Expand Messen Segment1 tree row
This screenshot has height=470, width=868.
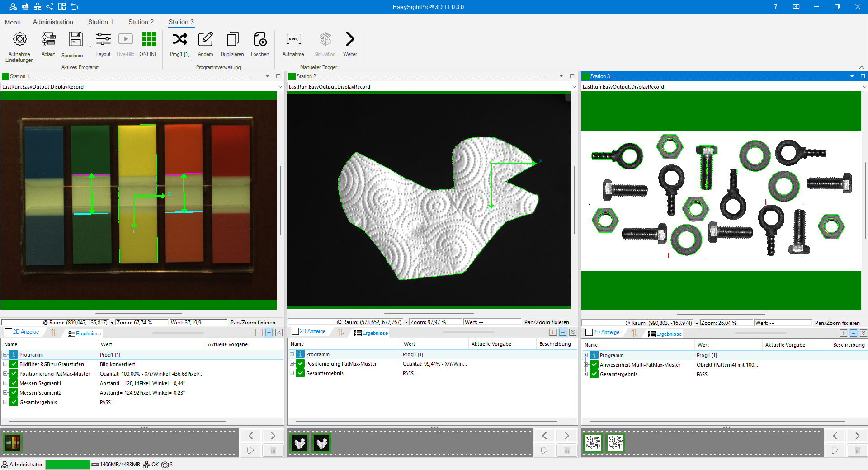5,383
